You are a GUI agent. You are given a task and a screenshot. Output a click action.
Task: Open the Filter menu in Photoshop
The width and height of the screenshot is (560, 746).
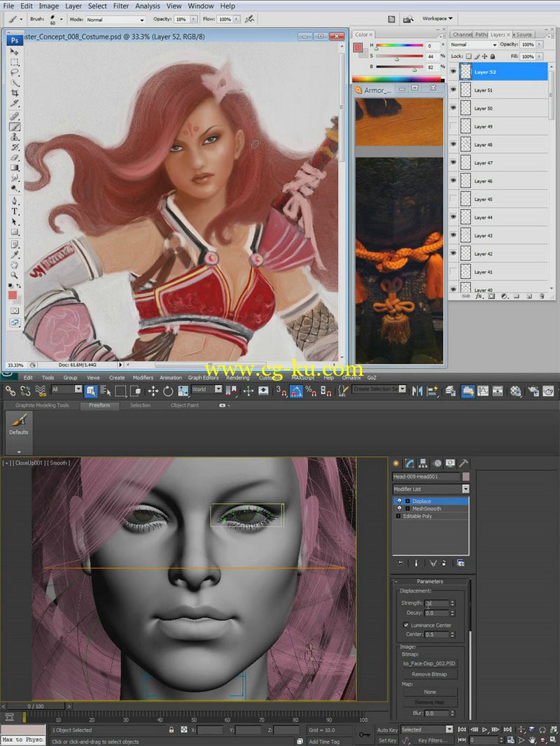[121, 6]
